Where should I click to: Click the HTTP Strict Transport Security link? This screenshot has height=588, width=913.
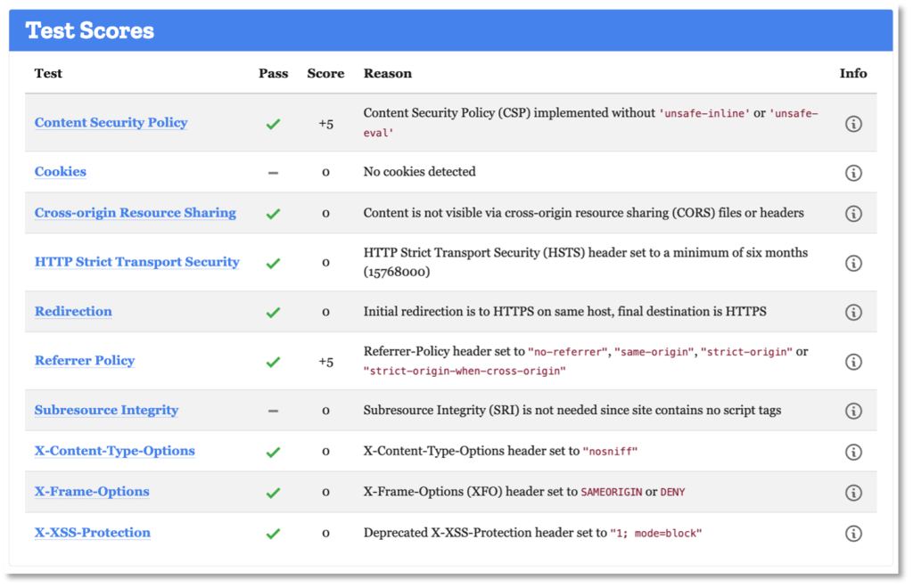click(x=136, y=262)
